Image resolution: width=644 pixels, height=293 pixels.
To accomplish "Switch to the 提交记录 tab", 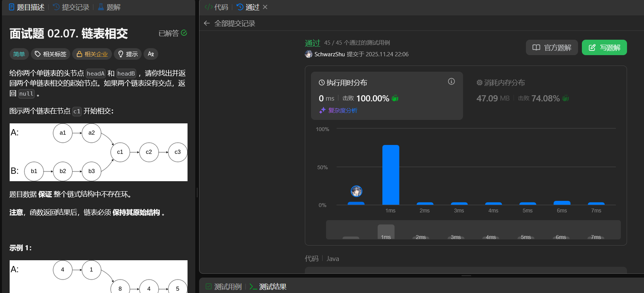I will (71, 7).
